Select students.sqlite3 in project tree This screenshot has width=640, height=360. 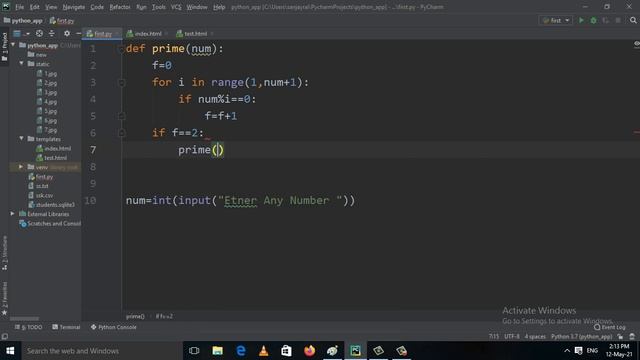click(x=51, y=204)
